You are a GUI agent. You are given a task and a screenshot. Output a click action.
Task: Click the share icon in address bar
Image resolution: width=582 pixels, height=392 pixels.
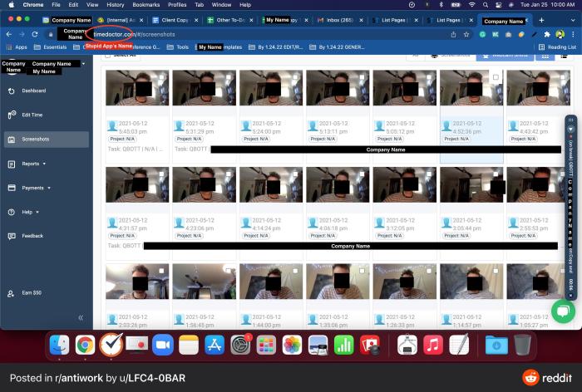tap(453, 35)
